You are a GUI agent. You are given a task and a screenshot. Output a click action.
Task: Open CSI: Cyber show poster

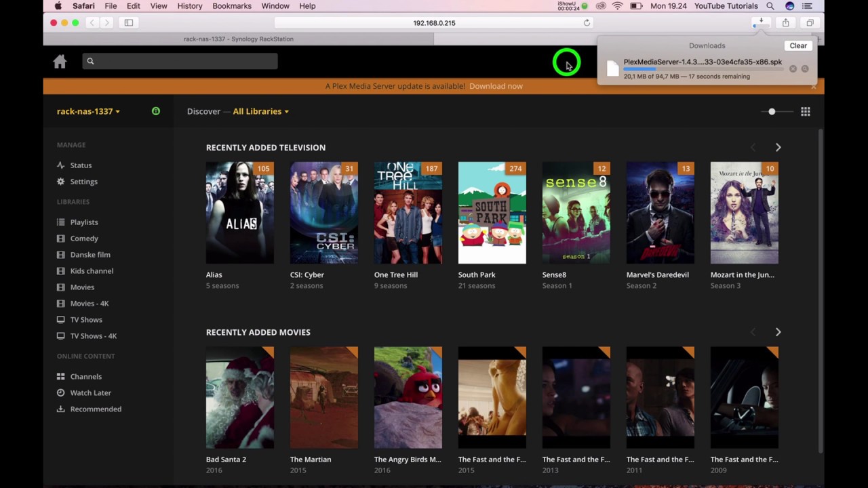pyautogui.click(x=324, y=213)
